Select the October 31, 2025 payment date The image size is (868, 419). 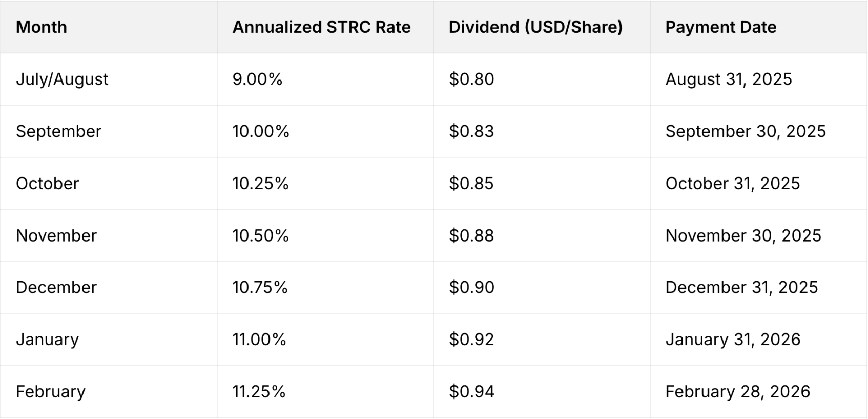[732, 184]
